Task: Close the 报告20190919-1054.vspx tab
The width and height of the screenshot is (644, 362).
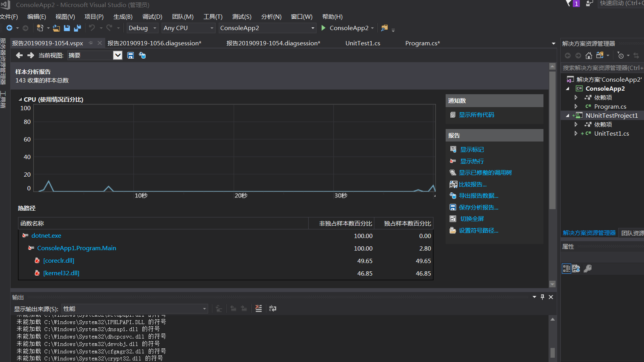Action: pos(100,43)
